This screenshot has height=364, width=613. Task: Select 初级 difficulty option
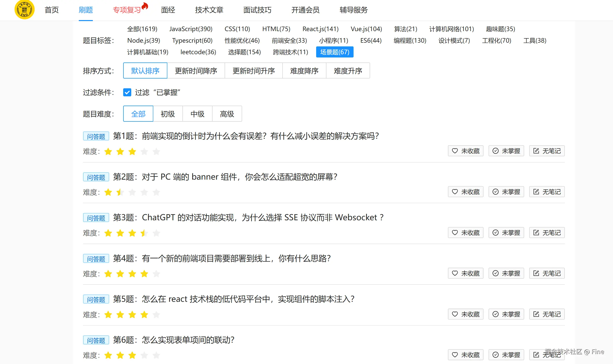(168, 114)
